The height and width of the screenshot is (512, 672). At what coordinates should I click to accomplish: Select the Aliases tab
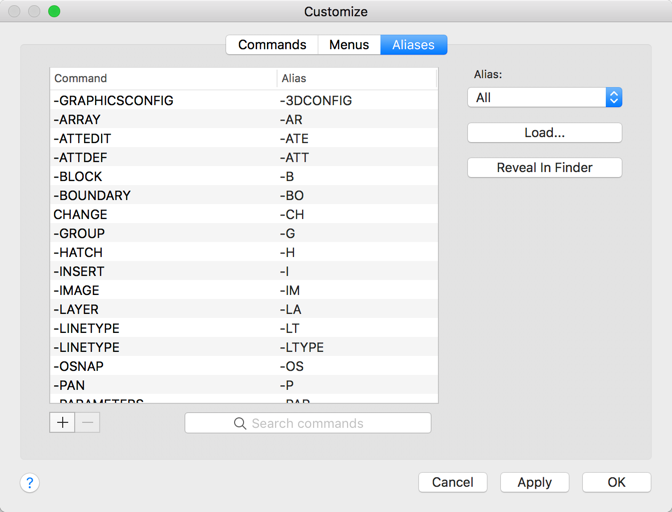click(413, 45)
